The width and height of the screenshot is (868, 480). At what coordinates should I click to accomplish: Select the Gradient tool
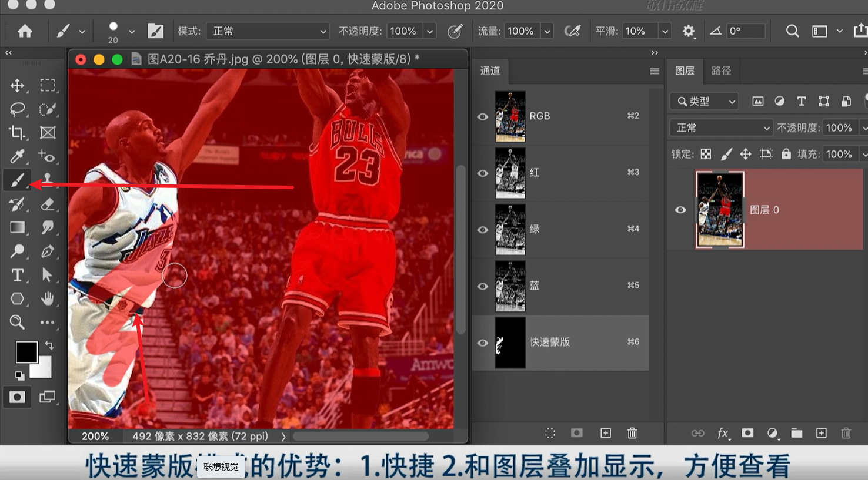pyautogui.click(x=17, y=227)
